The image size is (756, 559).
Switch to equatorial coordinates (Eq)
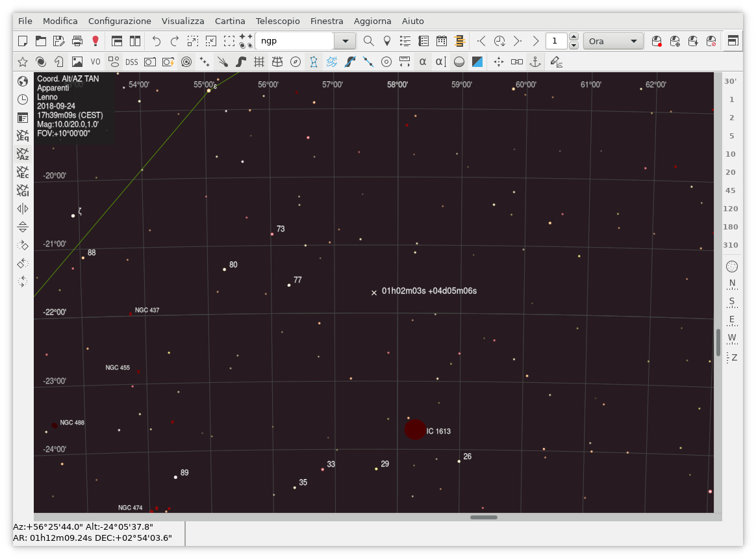23,136
